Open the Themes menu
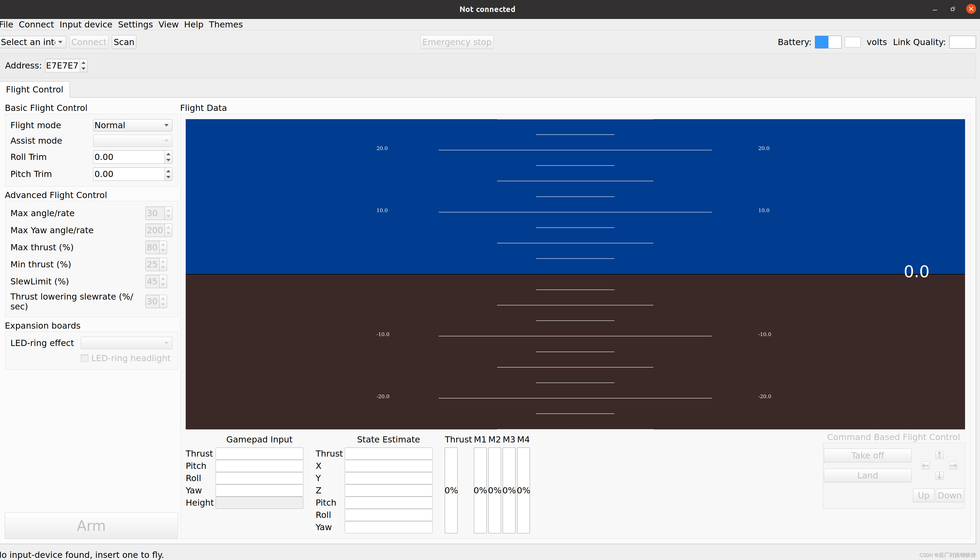The image size is (980, 560). (225, 25)
